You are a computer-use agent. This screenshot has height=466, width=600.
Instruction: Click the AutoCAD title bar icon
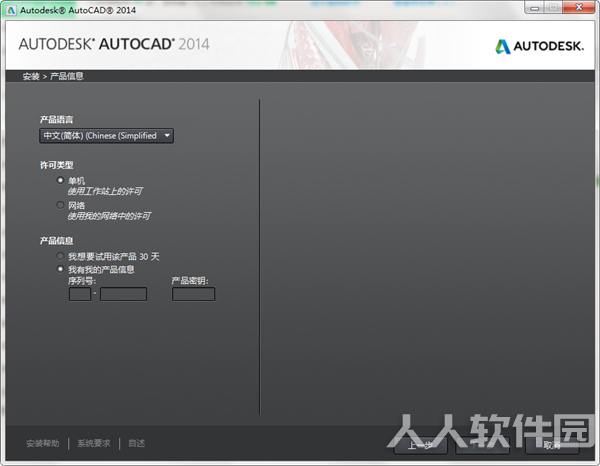pos(11,10)
